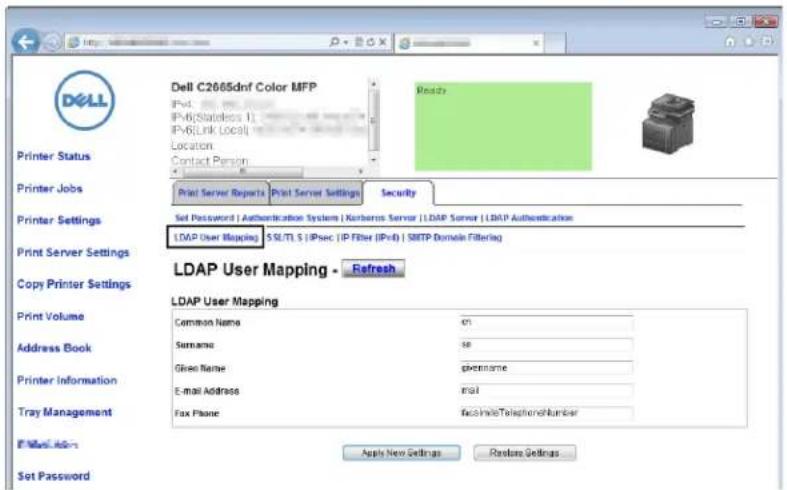Open Authentication System submenu link
Image resolution: width=787 pixels, height=490 pixels.
(x=290, y=218)
